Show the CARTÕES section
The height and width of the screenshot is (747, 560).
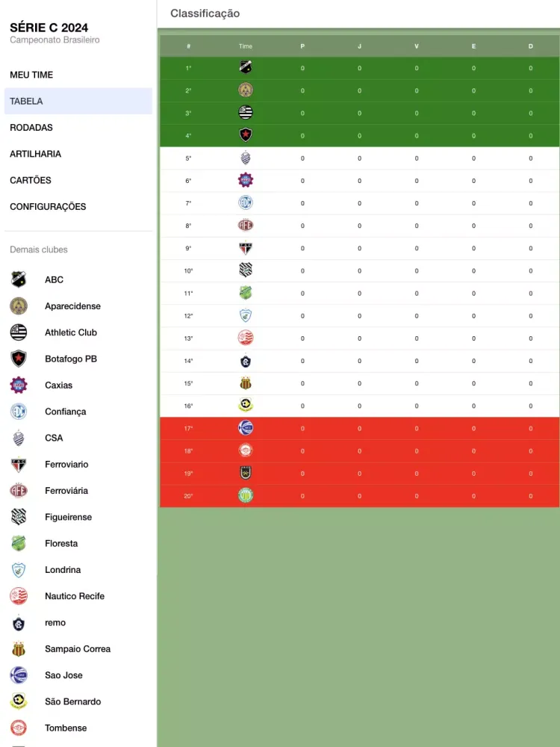click(x=31, y=180)
